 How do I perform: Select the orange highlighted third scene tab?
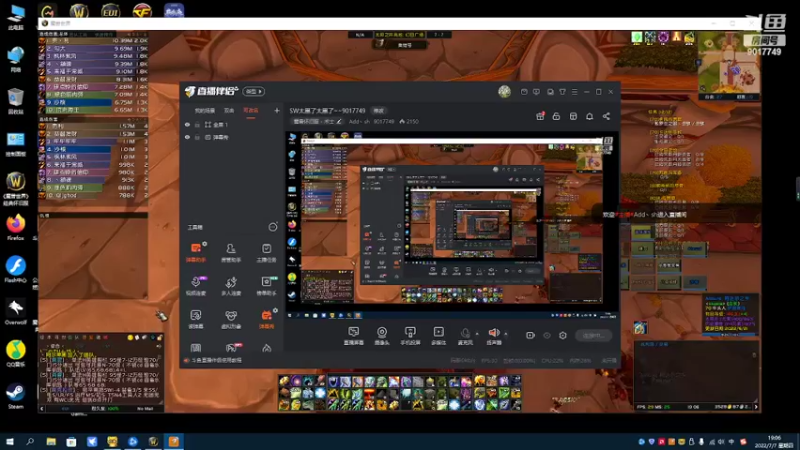pyautogui.click(x=251, y=111)
